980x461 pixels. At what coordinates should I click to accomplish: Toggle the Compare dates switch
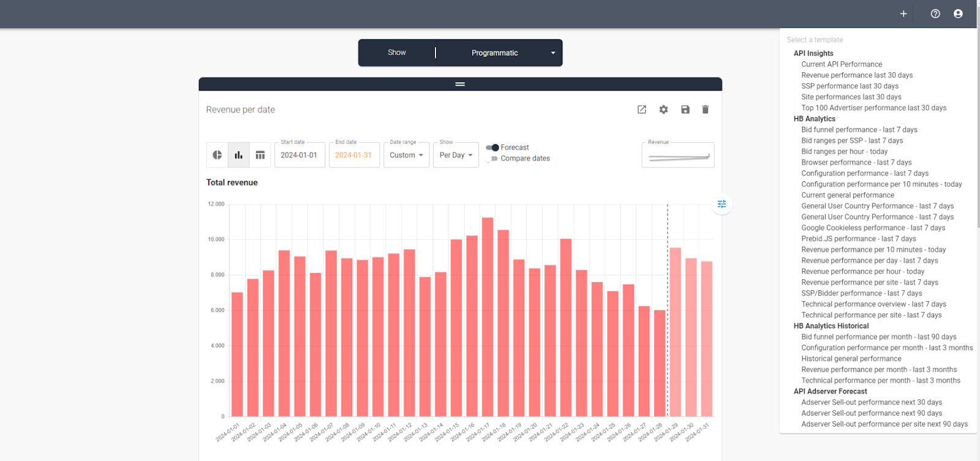(492, 159)
